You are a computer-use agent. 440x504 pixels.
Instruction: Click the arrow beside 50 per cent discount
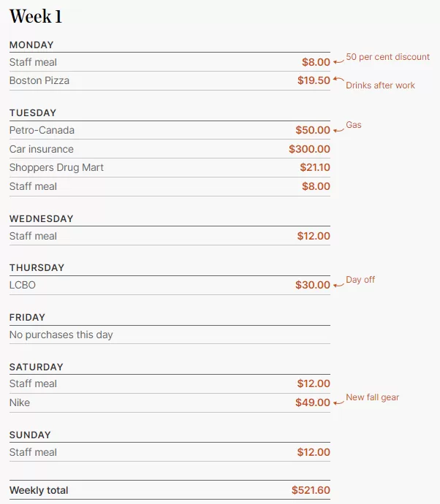tap(338, 61)
